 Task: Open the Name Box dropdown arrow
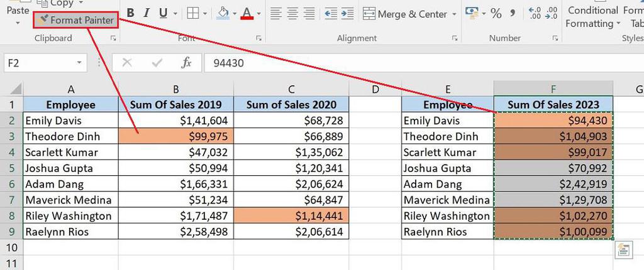[79, 63]
